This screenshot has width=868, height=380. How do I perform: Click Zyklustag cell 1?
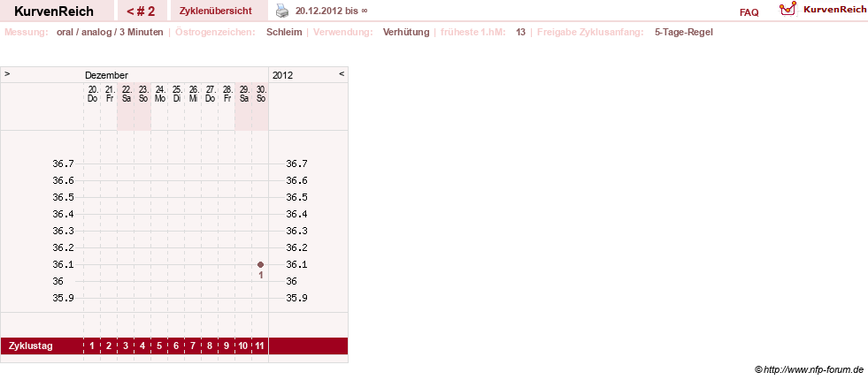[x=92, y=346]
